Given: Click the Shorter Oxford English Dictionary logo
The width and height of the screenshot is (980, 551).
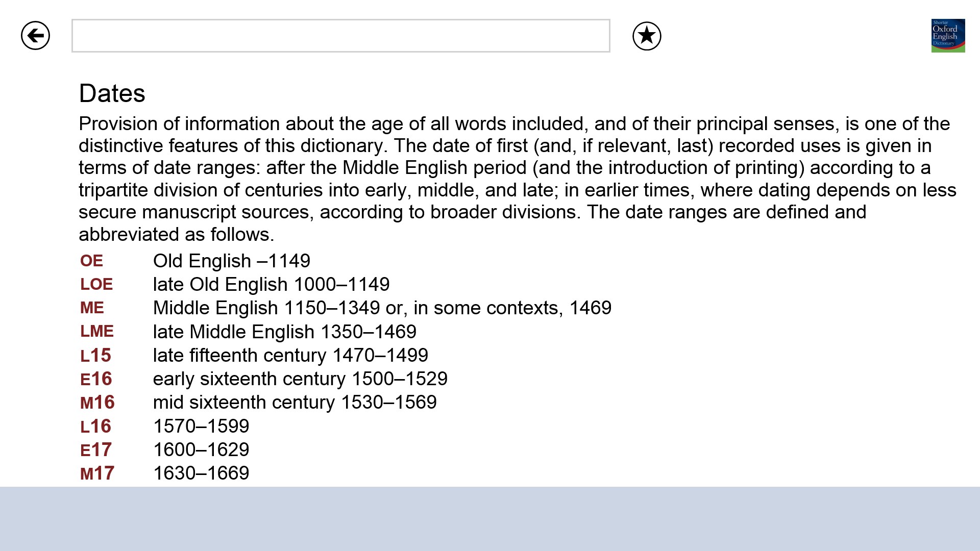Looking at the screenshot, I should 948,36.
